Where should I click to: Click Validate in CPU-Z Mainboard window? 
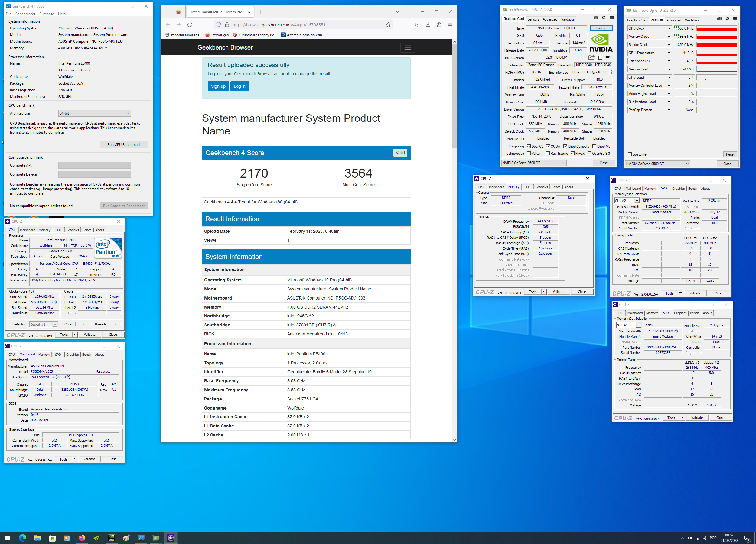click(89, 459)
